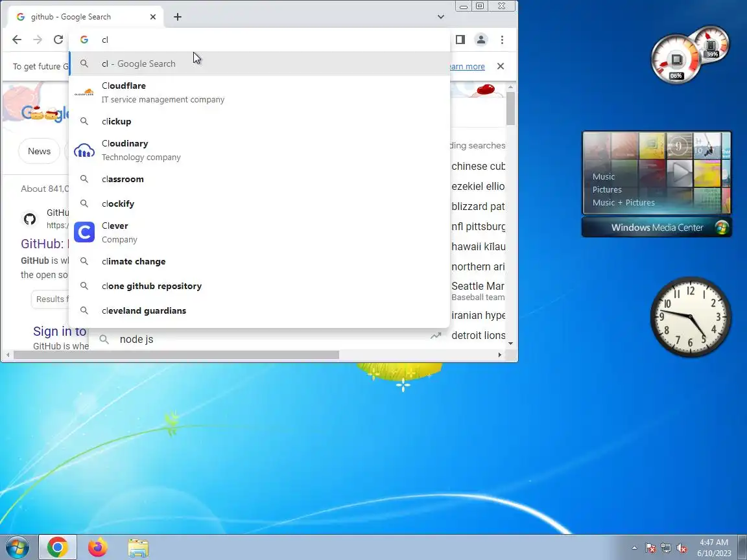Click the 'Results f' button in results

click(x=51, y=299)
